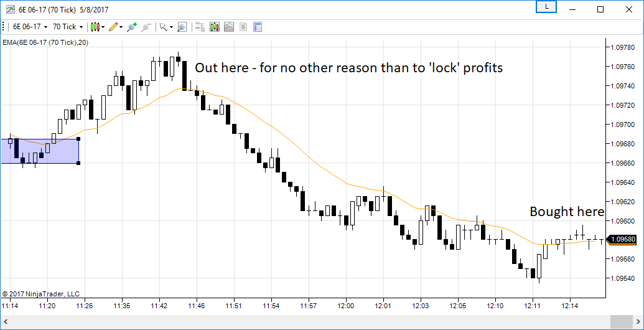Image resolution: width=644 pixels, height=330 pixels.
Task: Click the horizontal scrollbar thumb
Action: click(x=623, y=321)
